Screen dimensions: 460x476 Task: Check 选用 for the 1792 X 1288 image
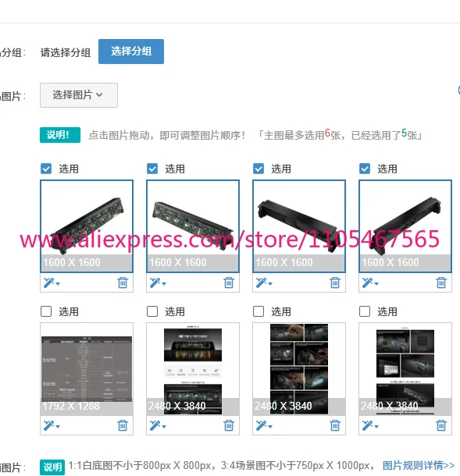tap(46, 311)
